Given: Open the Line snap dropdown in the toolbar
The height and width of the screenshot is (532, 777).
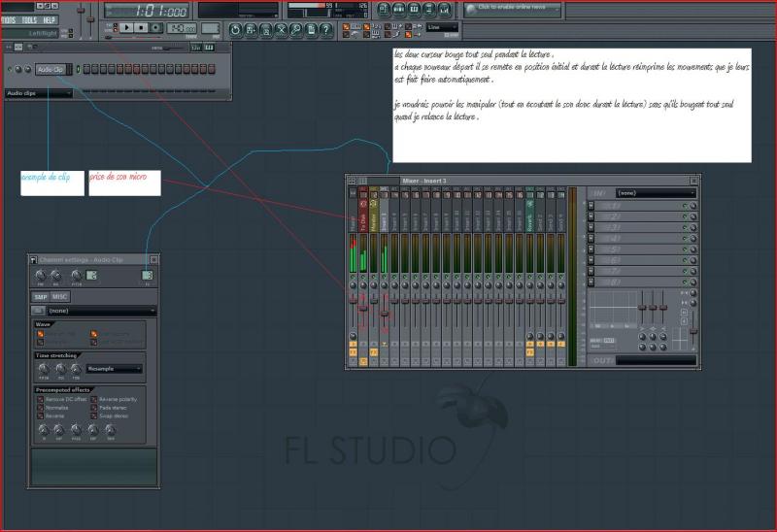Looking at the screenshot, I should coord(442,28).
